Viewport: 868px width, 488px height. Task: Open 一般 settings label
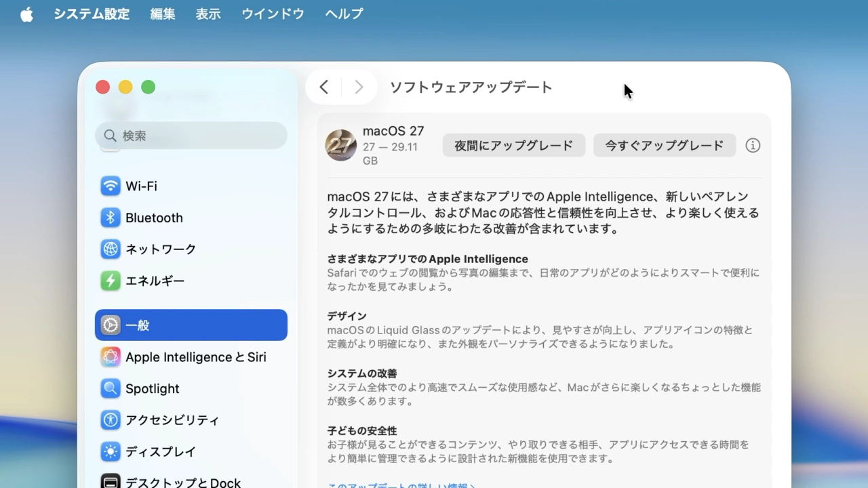(138, 325)
